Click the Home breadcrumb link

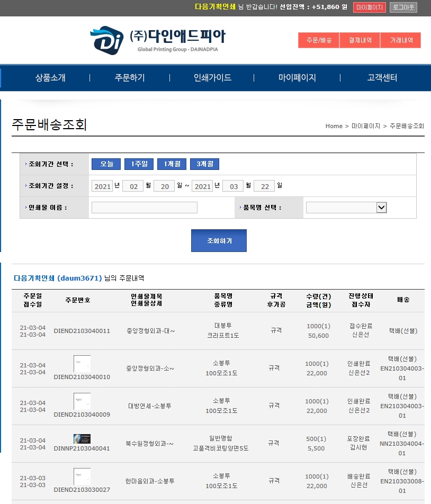click(334, 126)
